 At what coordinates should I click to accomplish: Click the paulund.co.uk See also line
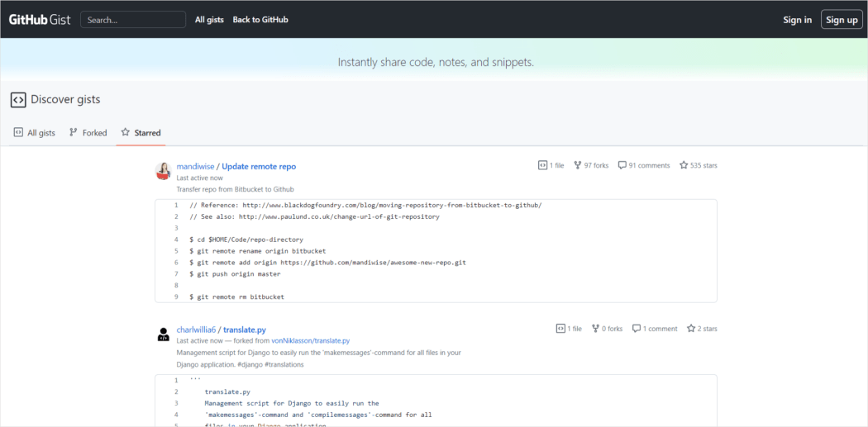314,217
